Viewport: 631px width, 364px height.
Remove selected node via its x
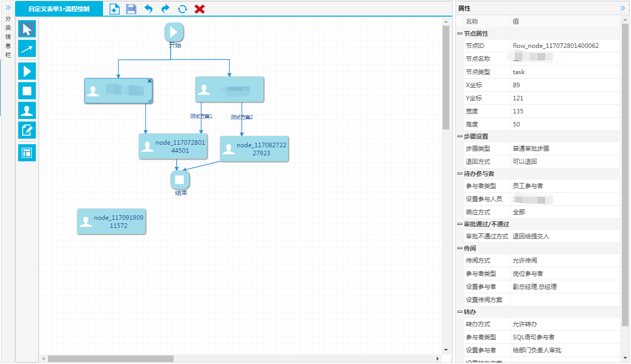click(149, 81)
